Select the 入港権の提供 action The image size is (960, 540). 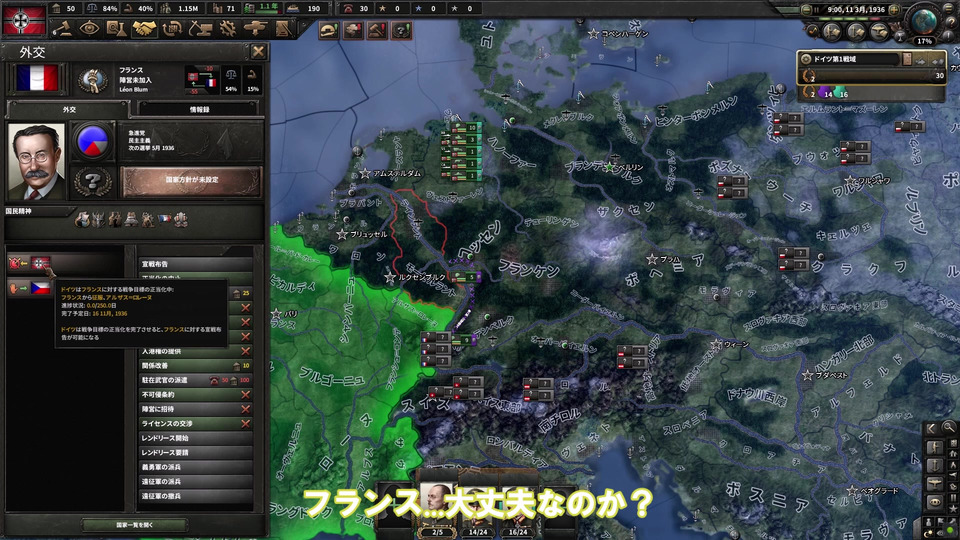[x=195, y=351]
